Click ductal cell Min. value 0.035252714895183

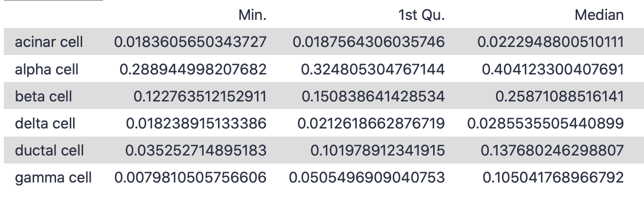[196, 150]
